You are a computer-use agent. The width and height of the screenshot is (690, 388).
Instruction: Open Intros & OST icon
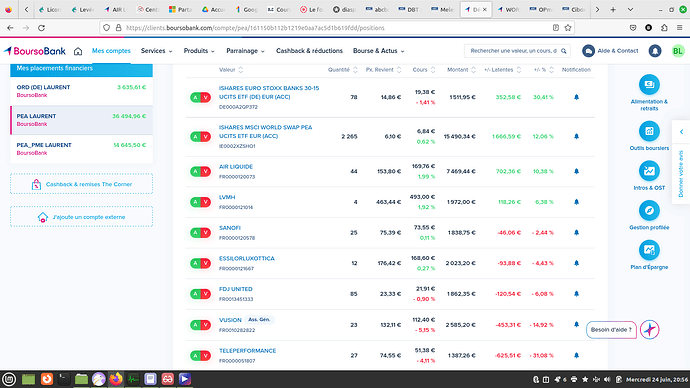click(649, 171)
